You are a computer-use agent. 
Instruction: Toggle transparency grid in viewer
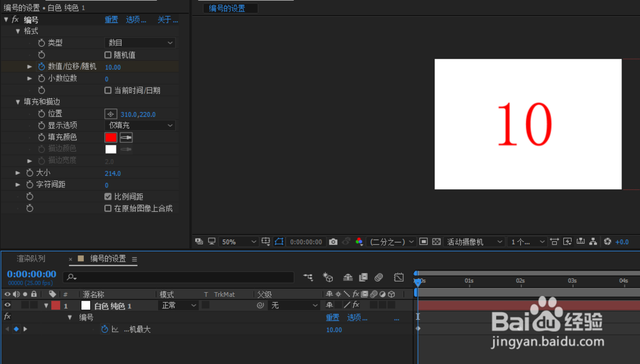(x=436, y=242)
